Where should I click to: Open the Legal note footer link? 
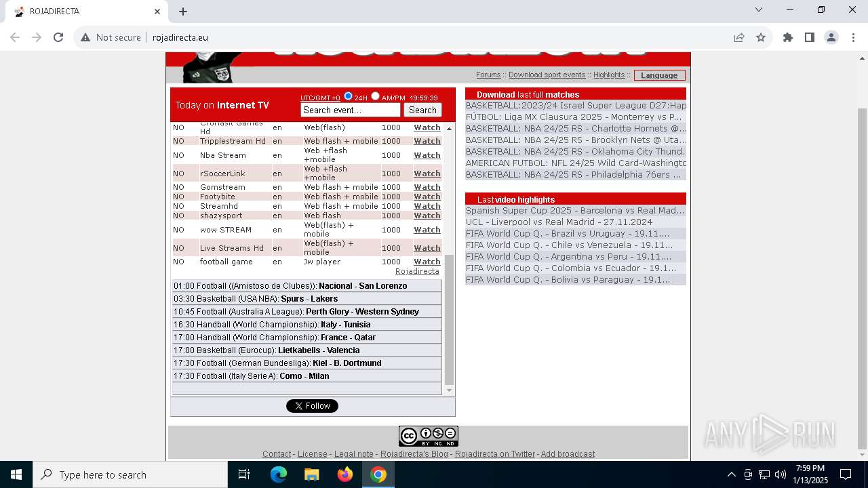pyautogui.click(x=354, y=454)
